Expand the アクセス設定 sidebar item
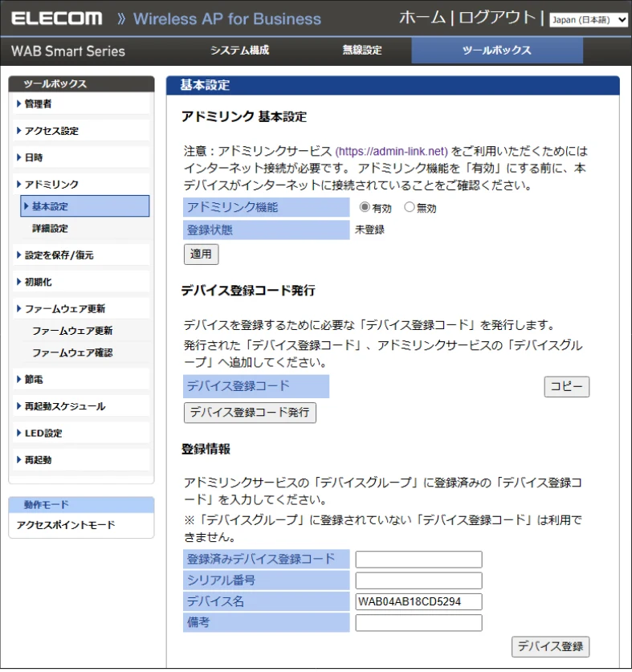632x672 pixels. tap(81, 131)
